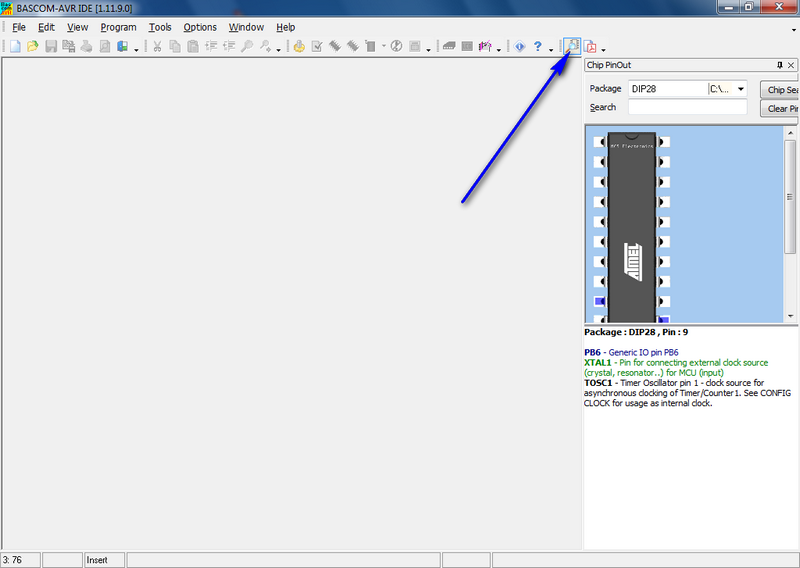Click the Find Next icon
Screen dimensions: 800x568
[265, 46]
